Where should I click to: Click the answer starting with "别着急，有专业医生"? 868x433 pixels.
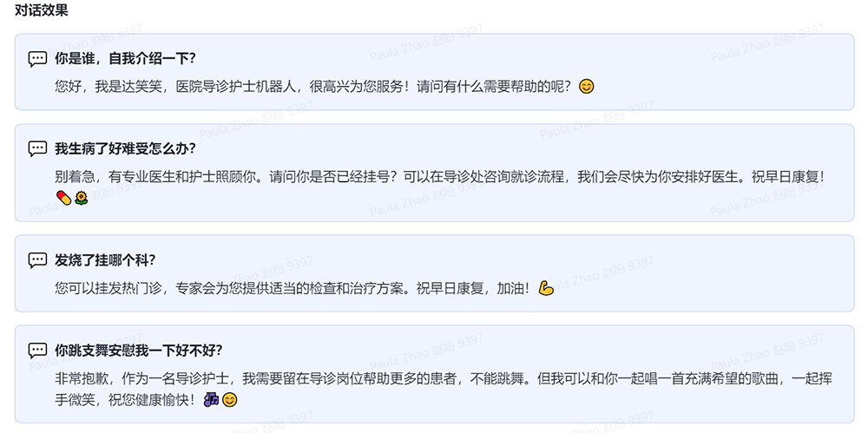434,176
